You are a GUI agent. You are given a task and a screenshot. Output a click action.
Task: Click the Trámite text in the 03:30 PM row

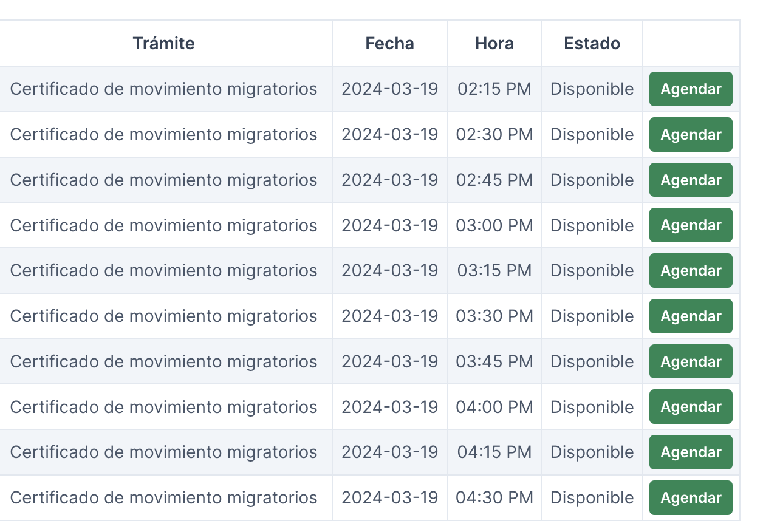point(163,316)
